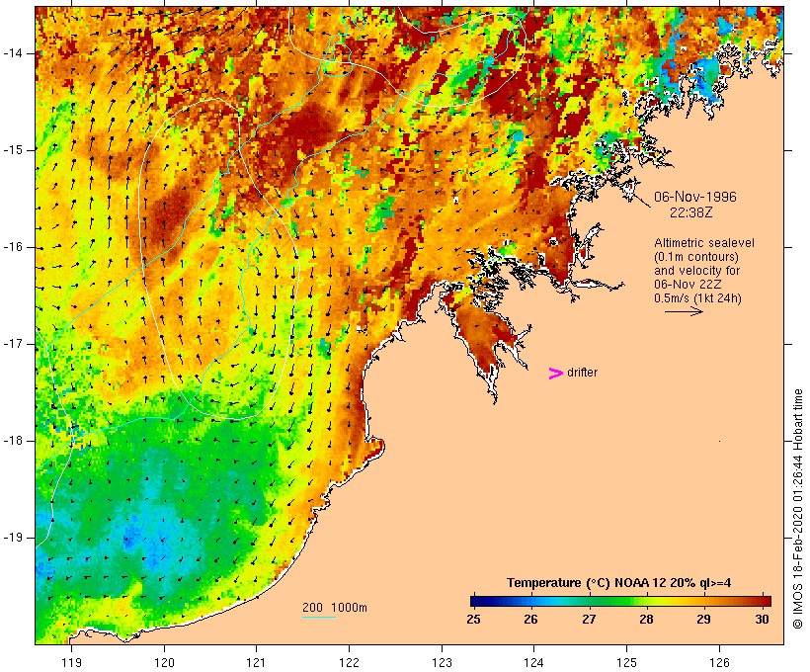Click the cyan 200m contour legend line
This screenshot has height=672, width=810.
point(319,617)
